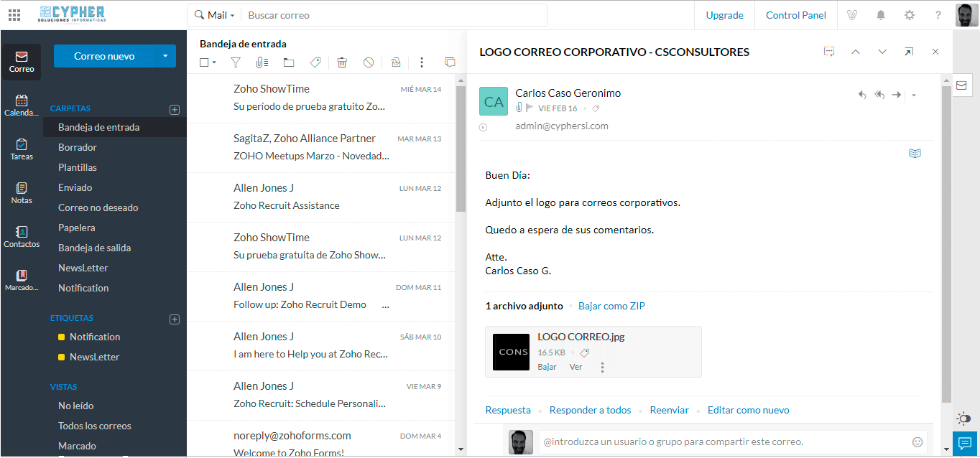Open the email in a new window
Viewport: 980px width, 458px height.
tap(907, 52)
